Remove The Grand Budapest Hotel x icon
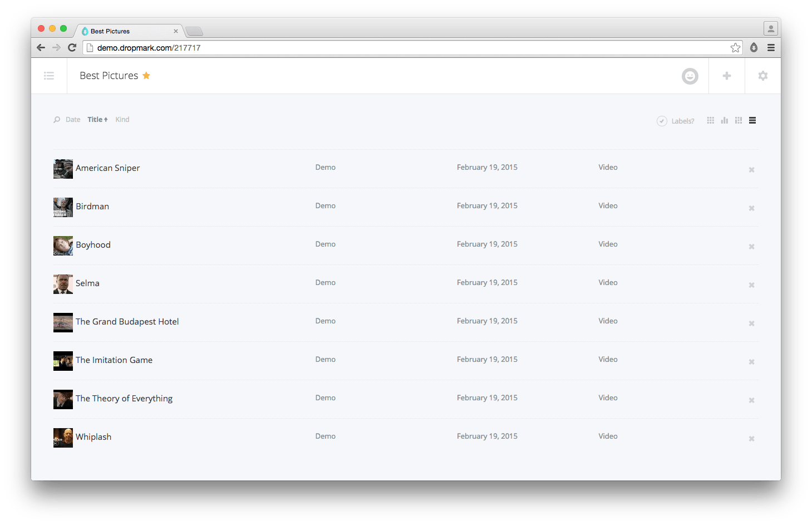This screenshot has width=812, height=525. tap(751, 323)
